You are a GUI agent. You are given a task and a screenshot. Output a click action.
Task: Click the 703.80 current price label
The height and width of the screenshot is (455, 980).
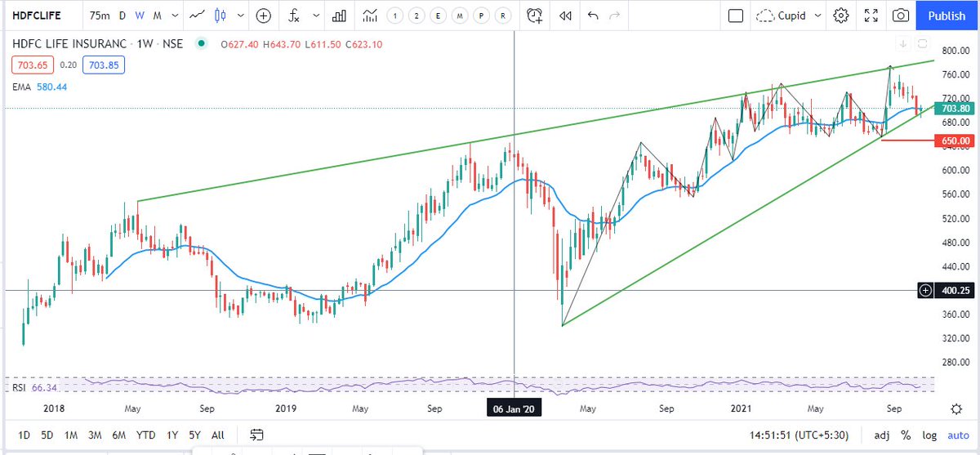coord(955,109)
